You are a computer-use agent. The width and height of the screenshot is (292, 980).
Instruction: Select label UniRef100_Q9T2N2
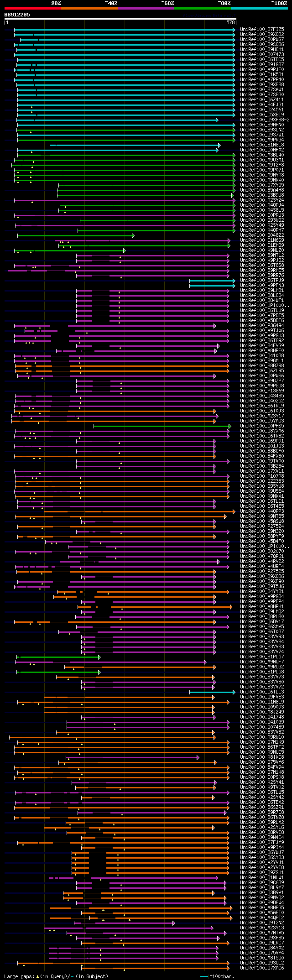point(262,923)
